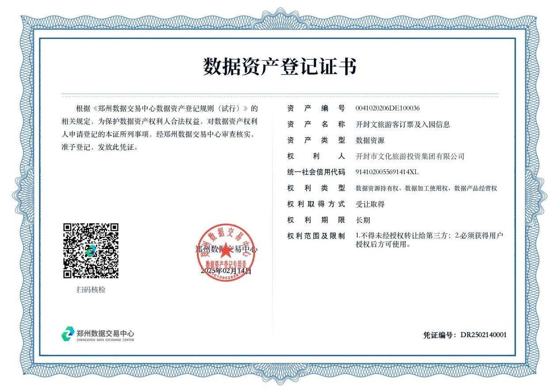The width and height of the screenshot is (560, 392).
Task: Click the asset type value 数据资源
Action: (370, 141)
